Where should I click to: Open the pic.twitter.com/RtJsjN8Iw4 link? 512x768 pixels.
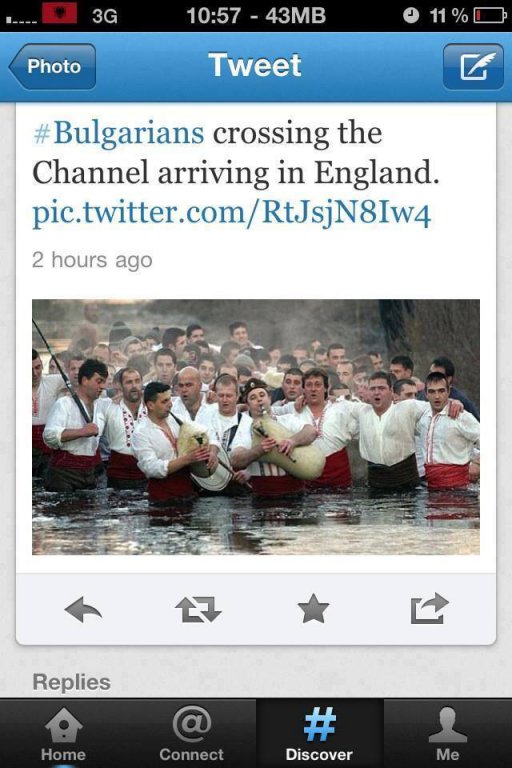[231, 213]
